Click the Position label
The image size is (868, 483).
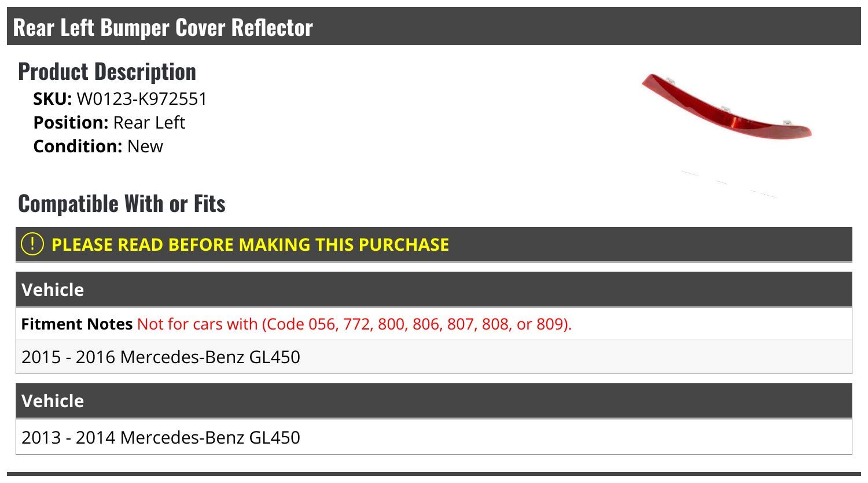pyautogui.click(x=71, y=123)
